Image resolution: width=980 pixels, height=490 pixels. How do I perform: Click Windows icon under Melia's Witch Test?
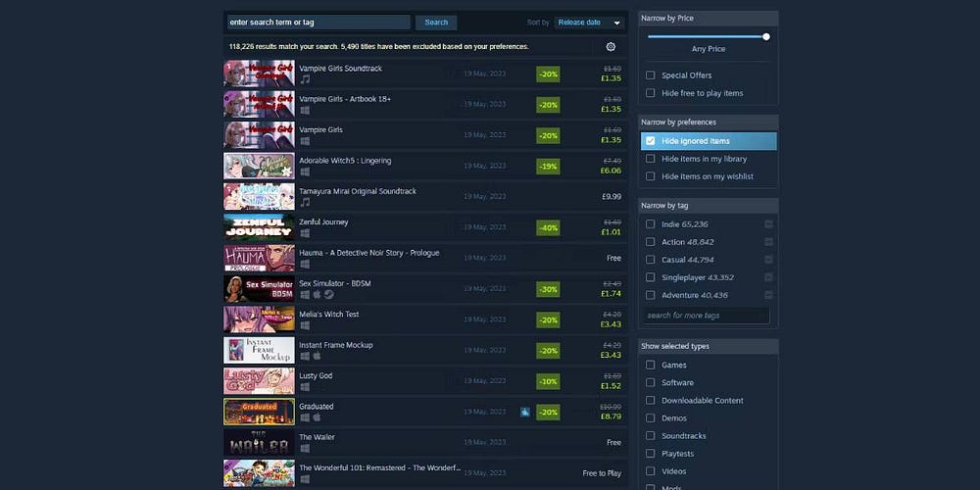(305, 325)
